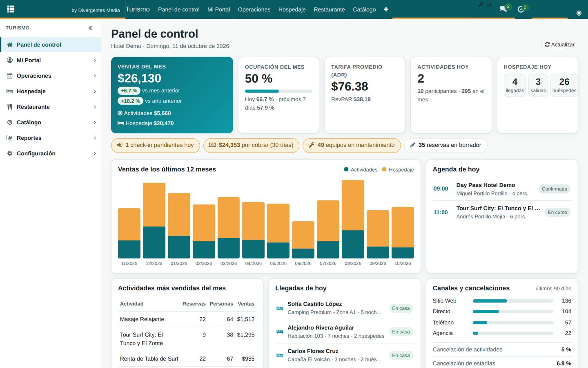
Task: Expand the Reportes sidebar section
Action: (x=95, y=138)
